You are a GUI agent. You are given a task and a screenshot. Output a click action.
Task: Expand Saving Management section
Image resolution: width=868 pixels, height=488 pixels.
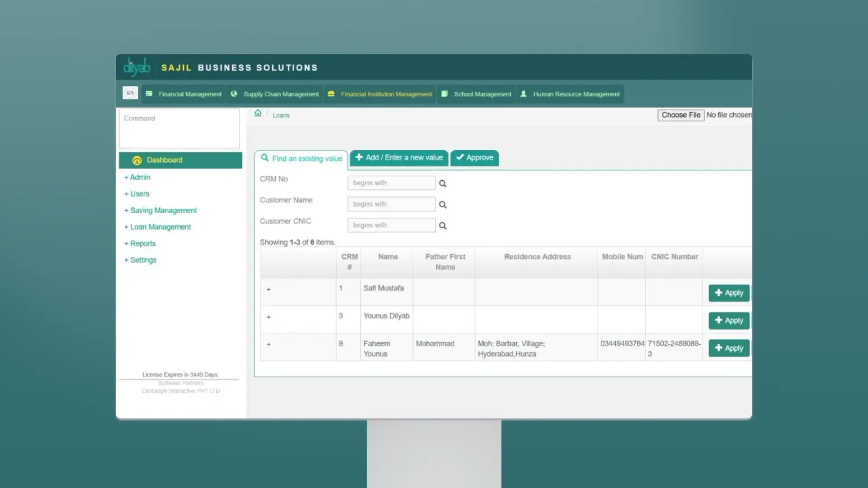(160, 211)
